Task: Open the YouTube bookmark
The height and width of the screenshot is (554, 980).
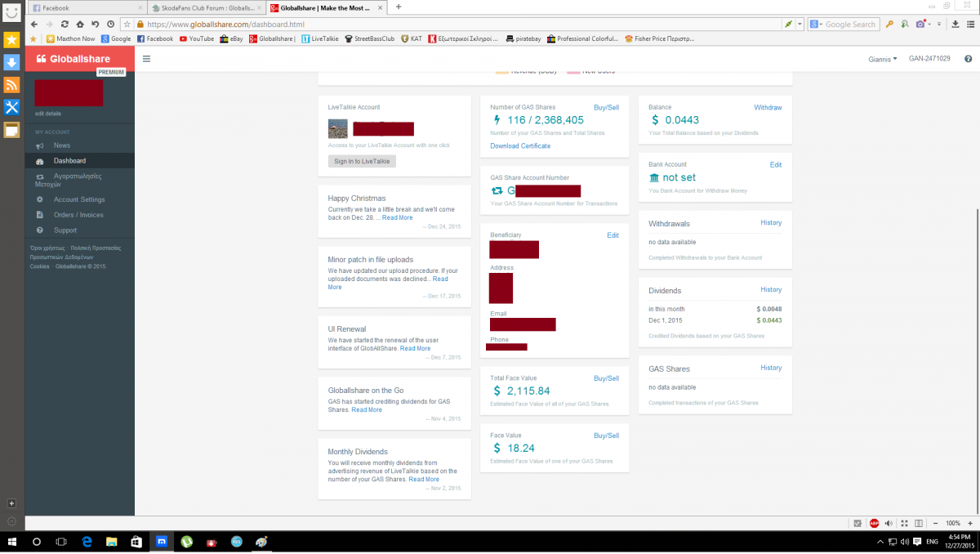Action: [x=196, y=38]
